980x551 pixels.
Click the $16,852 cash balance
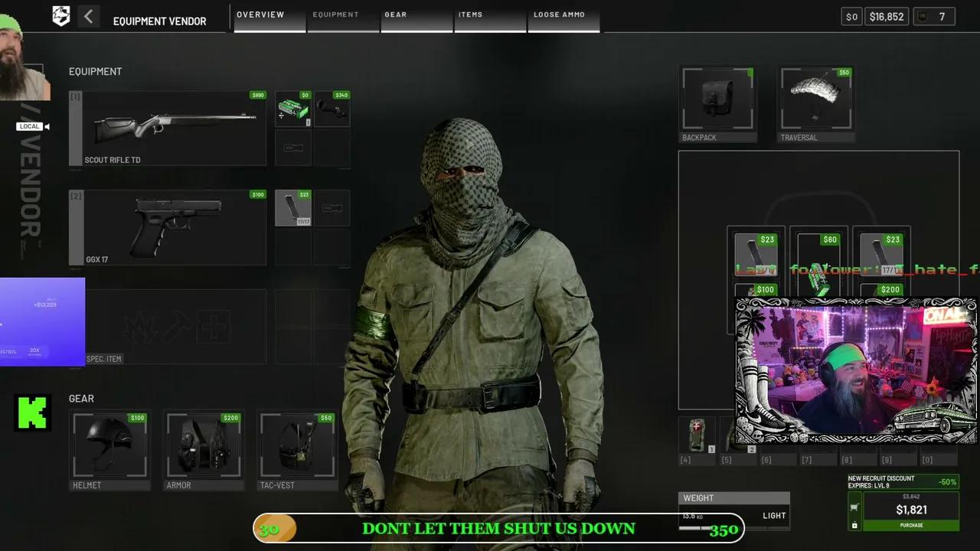tap(887, 16)
